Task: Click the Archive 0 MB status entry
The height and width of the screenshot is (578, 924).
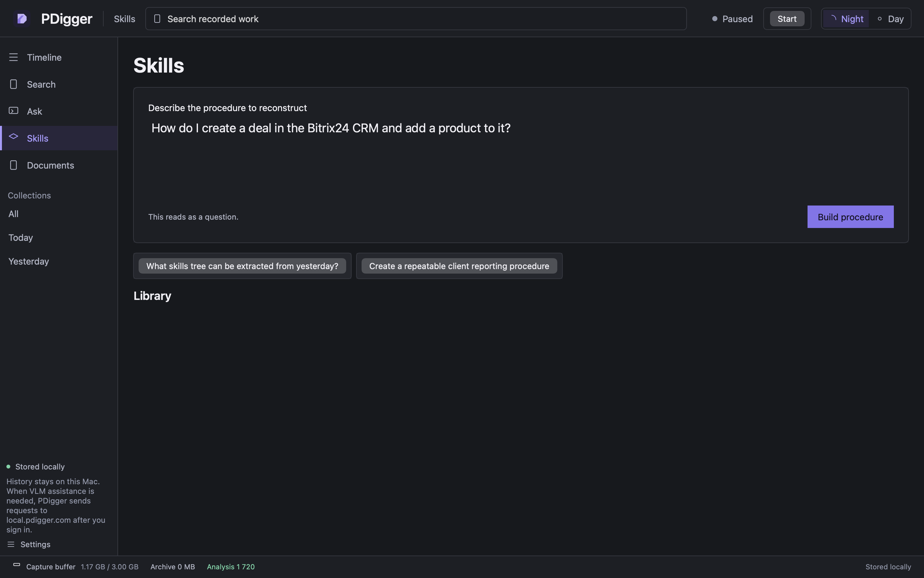Action: 173,566
